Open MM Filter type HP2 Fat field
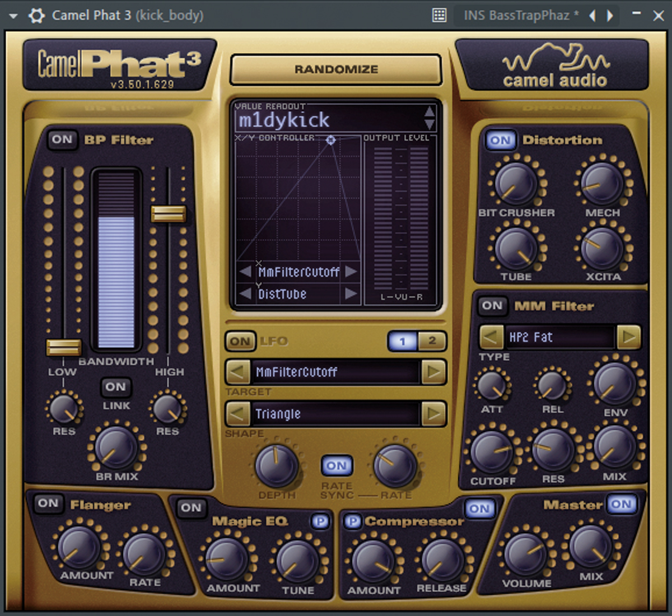Screen dimensions: 672x616 click(x=560, y=337)
